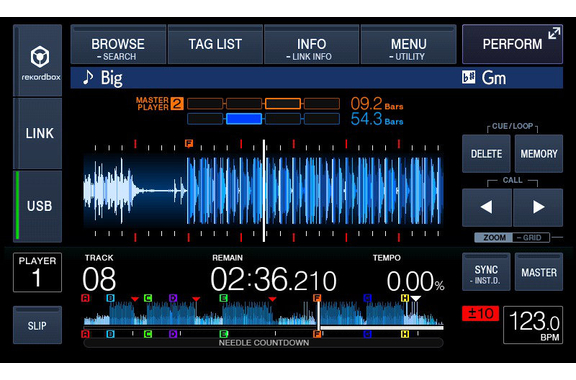Click hot cue C in the lower marker row

tap(148, 334)
